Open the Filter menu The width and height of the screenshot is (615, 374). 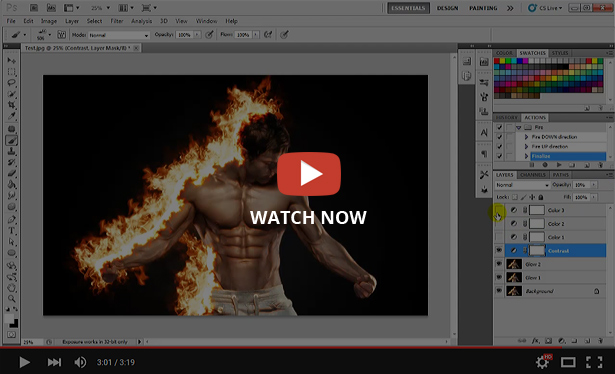pos(116,21)
